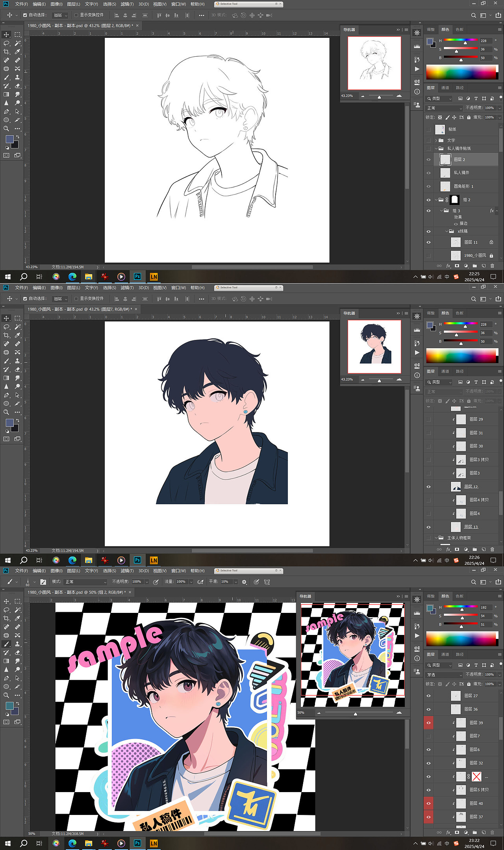Open smoothing gear options in sample sticker window
This screenshot has width=504, height=850.
click(244, 582)
